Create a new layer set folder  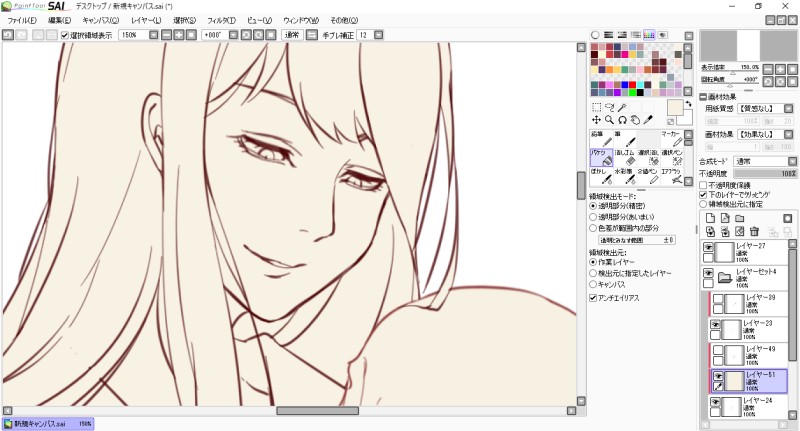[739, 218]
